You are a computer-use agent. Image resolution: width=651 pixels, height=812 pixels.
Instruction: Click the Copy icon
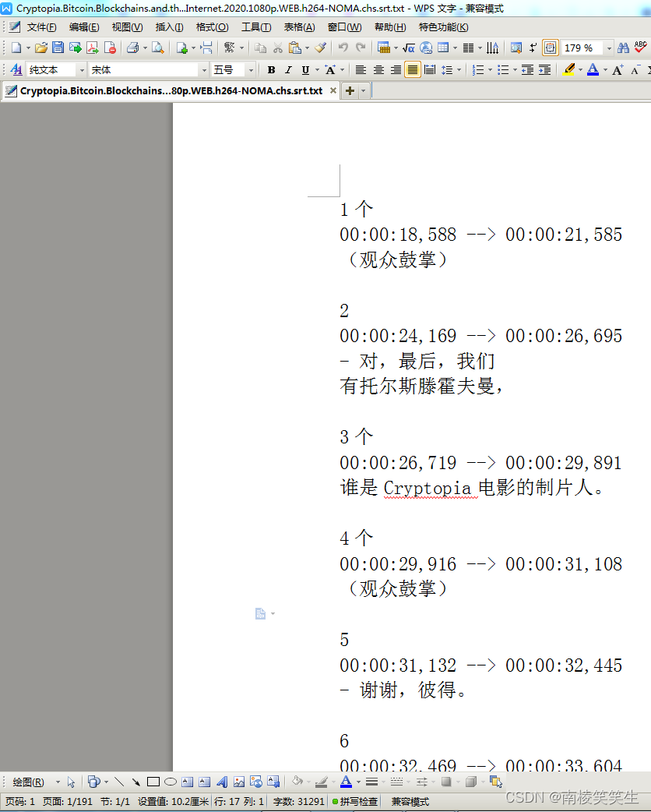(261, 48)
